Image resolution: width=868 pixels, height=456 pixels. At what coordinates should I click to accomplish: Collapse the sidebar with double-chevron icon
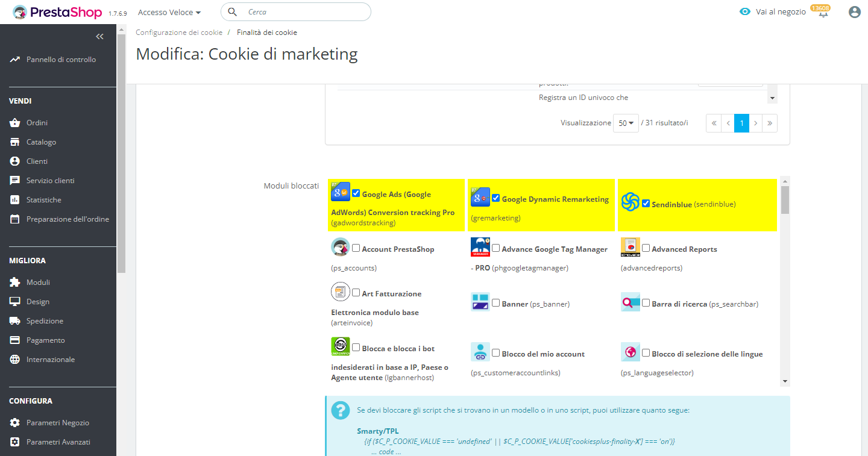coord(100,37)
